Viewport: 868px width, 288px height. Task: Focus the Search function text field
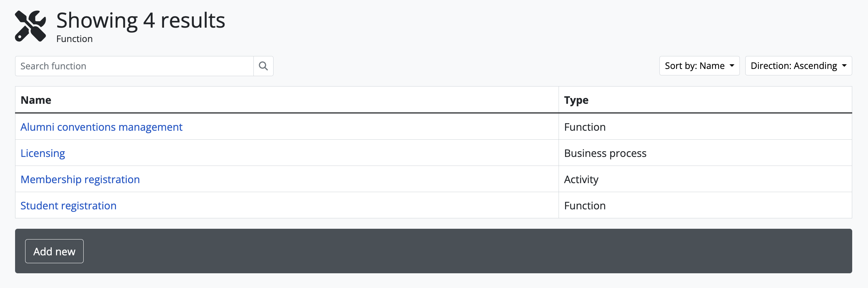click(134, 66)
